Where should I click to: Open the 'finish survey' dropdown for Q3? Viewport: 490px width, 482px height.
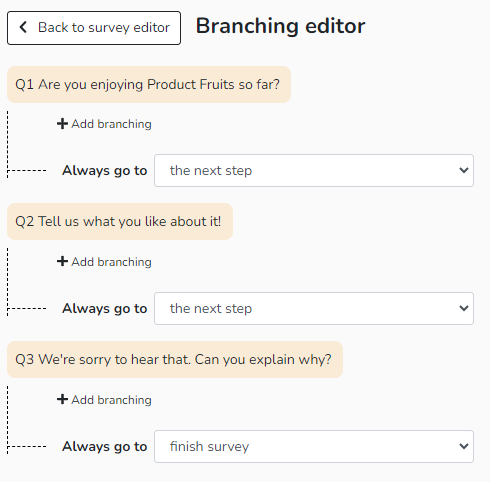314,446
